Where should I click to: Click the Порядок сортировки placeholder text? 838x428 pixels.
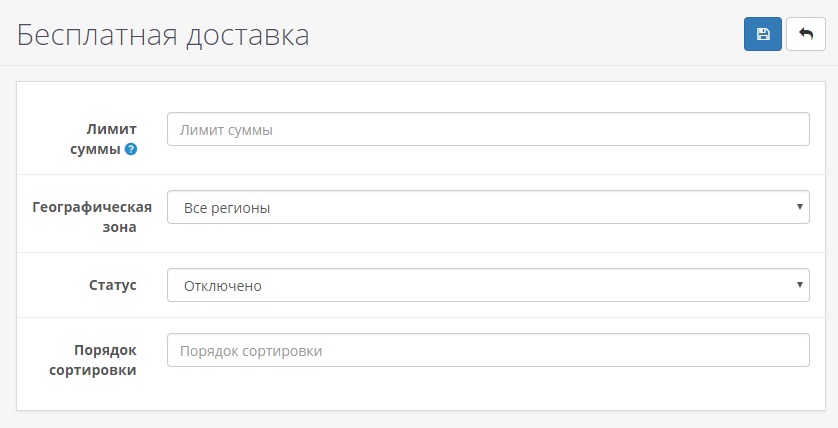[251, 351]
